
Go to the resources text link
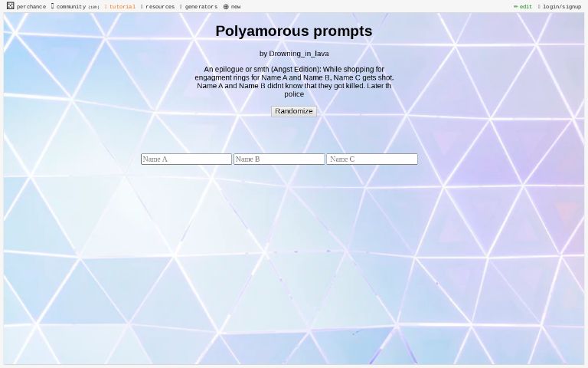tap(159, 7)
